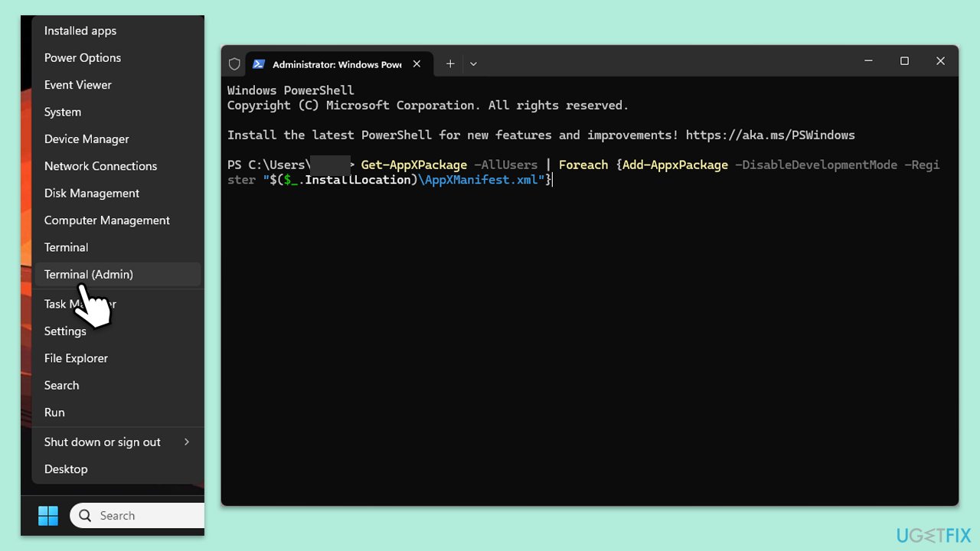Click the https://aka.ms/PSWindows link
The image size is (980, 551).
click(770, 135)
